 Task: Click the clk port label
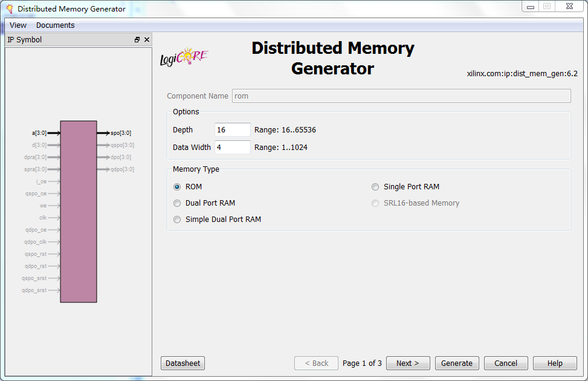pyautogui.click(x=43, y=218)
